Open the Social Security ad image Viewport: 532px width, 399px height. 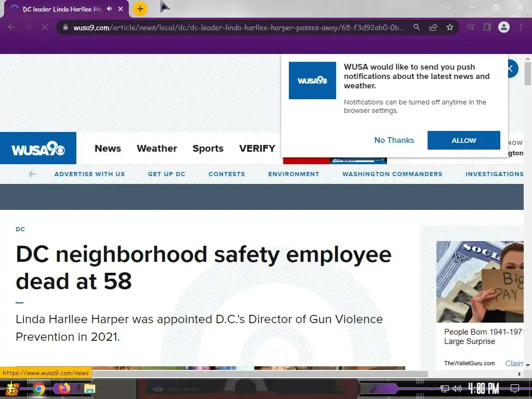coord(480,282)
